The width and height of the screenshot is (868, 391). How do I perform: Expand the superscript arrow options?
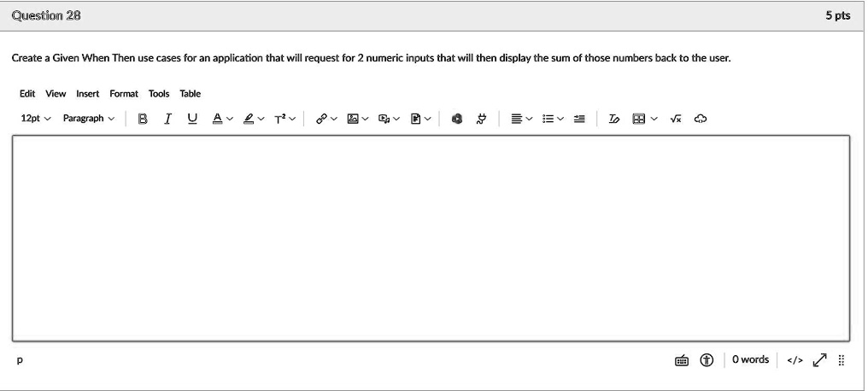point(292,119)
